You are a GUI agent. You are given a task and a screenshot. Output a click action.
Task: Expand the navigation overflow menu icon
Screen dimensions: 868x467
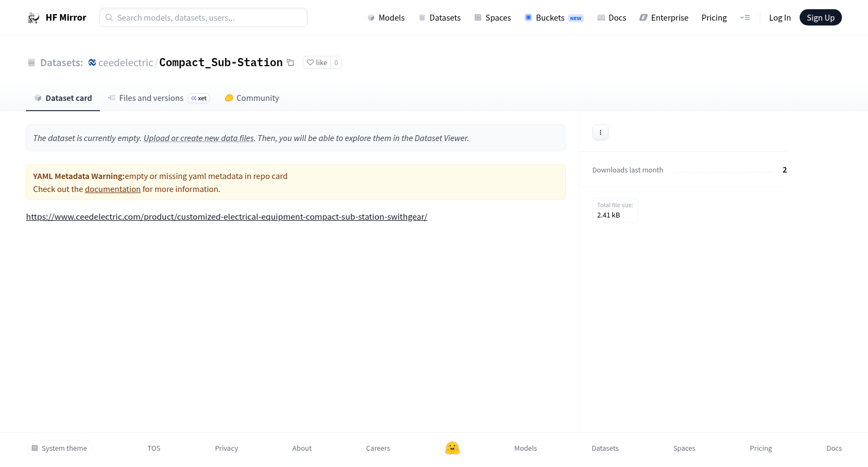[x=745, y=18]
